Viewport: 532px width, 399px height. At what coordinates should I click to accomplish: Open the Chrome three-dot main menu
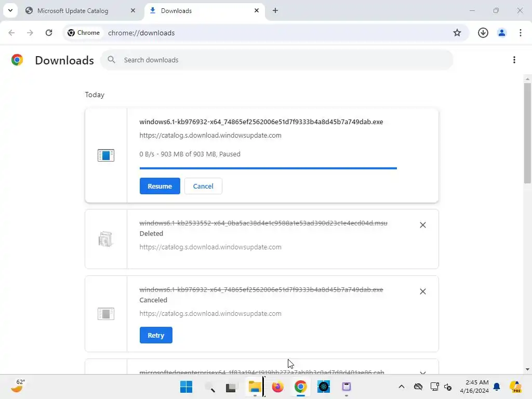click(521, 33)
